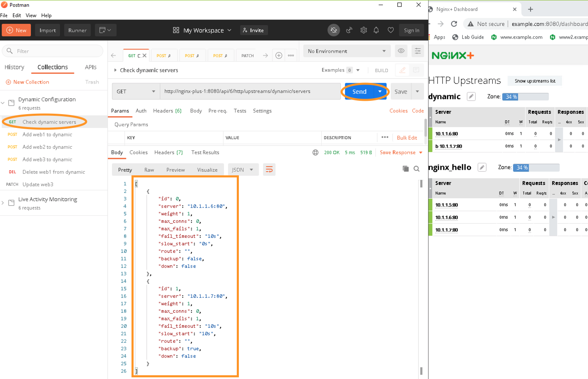Select Raw response view
Screen dimensions: 588x379
click(149, 170)
